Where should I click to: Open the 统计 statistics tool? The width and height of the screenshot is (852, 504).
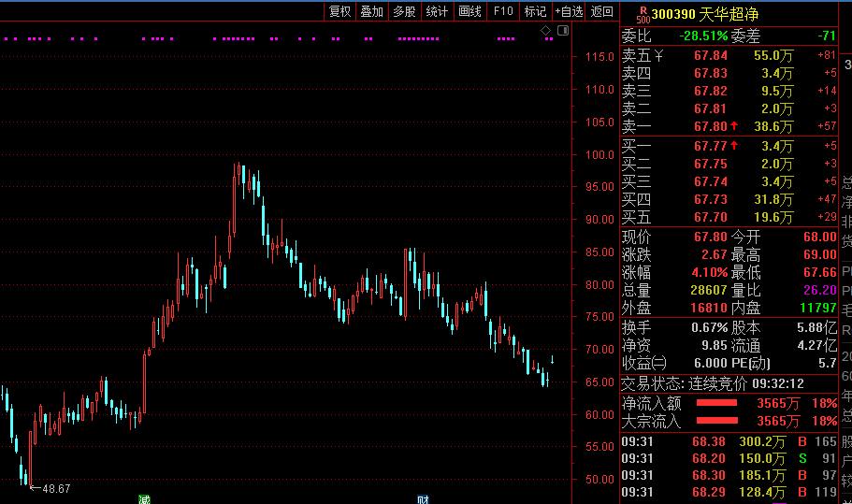(x=437, y=11)
